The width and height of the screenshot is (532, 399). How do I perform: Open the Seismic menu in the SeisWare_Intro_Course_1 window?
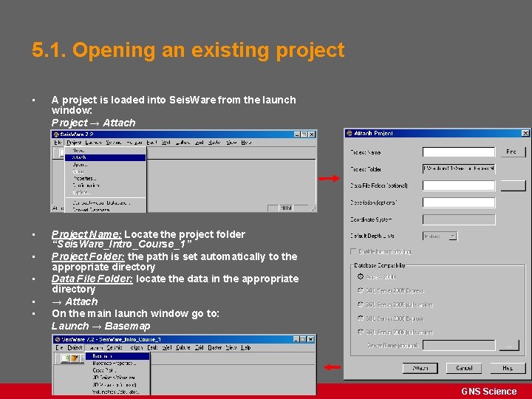tap(115, 348)
